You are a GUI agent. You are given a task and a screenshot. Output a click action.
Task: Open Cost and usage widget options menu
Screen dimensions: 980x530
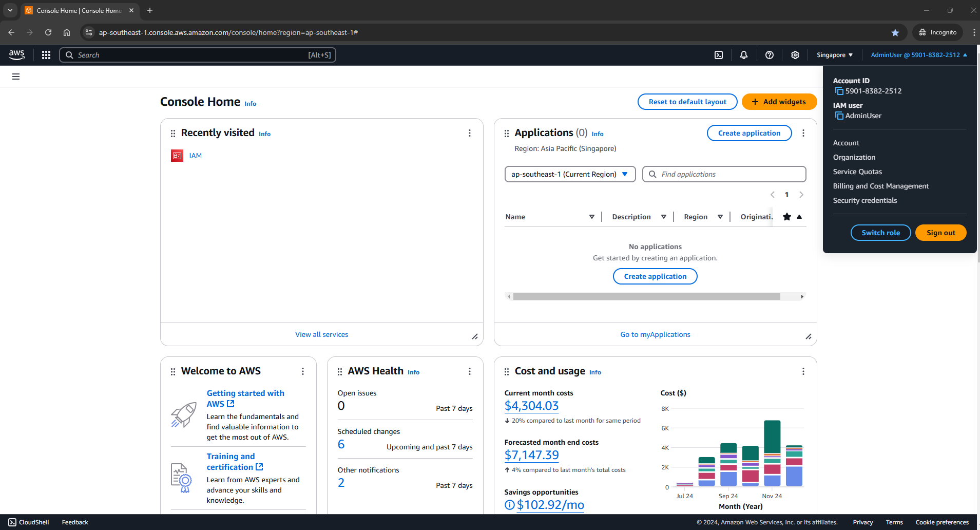pos(803,371)
